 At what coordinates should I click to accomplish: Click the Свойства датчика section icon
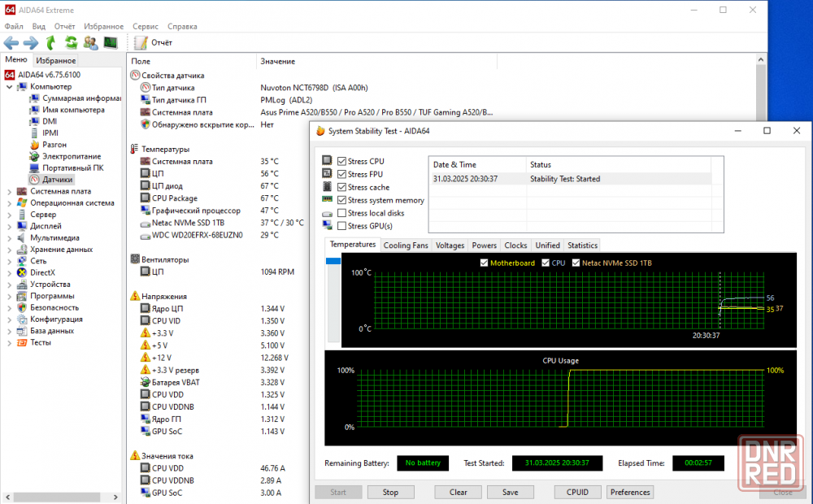coord(135,75)
